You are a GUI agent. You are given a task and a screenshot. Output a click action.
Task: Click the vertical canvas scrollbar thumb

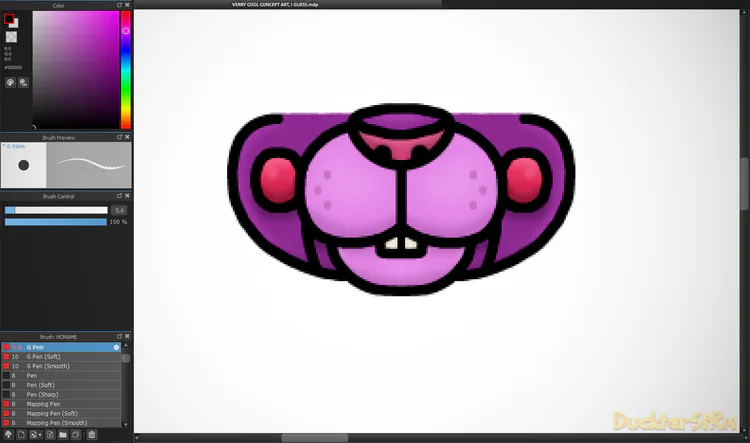pyautogui.click(x=745, y=184)
